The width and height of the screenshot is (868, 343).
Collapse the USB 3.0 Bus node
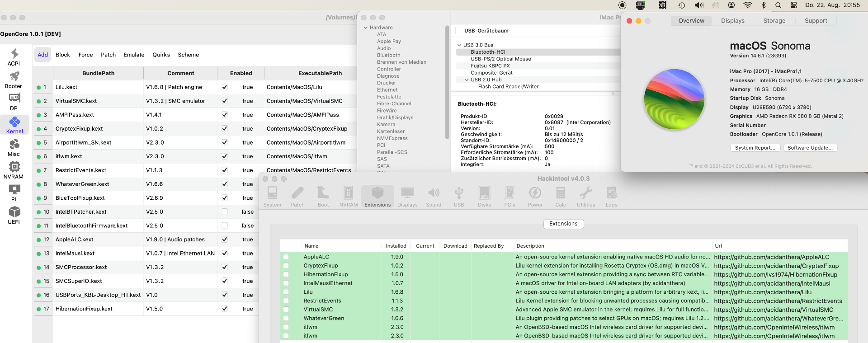(459, 45)
